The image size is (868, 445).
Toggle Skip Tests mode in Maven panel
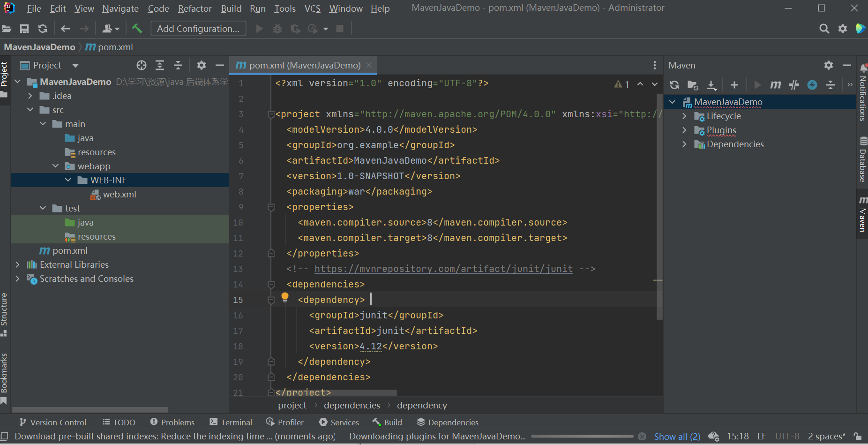coord(812,85)
